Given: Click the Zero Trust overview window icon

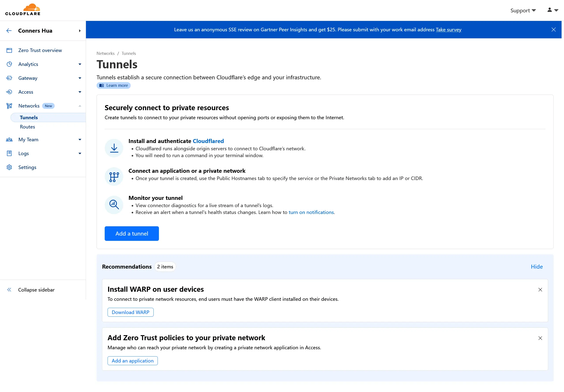Looking at the screenshot, I should 9,50.
